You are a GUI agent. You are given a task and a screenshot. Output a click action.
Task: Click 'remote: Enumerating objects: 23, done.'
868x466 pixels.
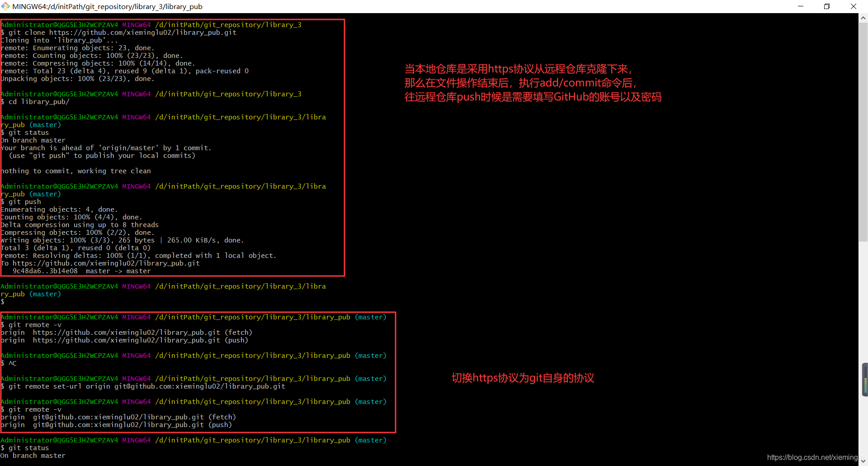(78, 48)
